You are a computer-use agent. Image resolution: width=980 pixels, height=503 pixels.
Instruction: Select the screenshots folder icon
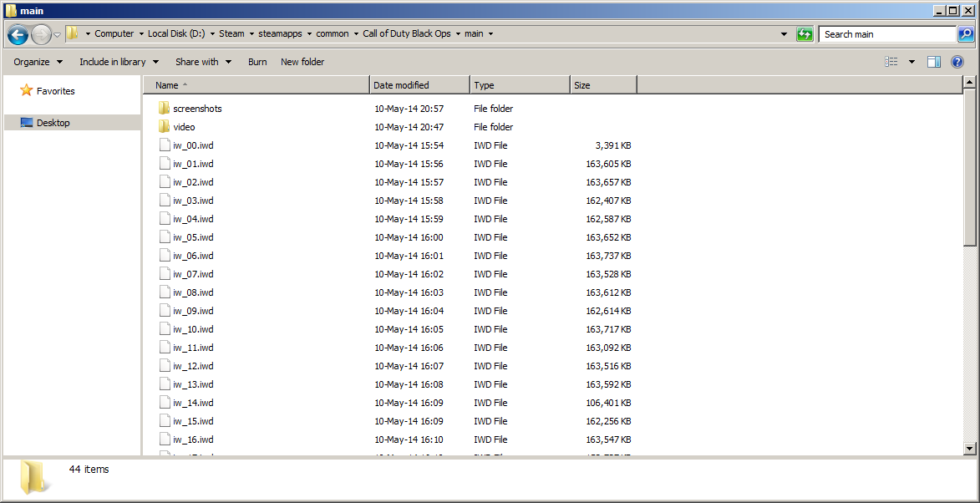point(164,108)
